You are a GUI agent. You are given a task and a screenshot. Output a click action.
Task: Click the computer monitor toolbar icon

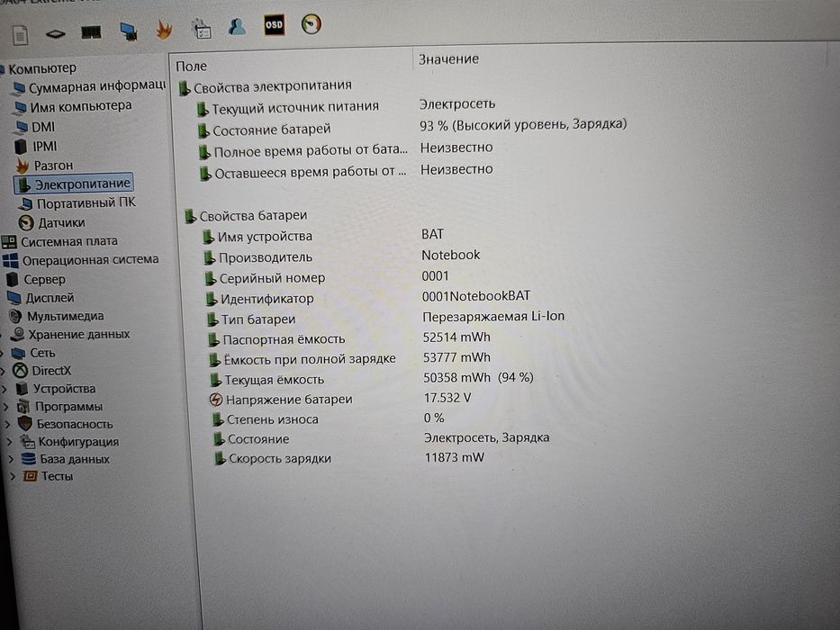point(128,31)
